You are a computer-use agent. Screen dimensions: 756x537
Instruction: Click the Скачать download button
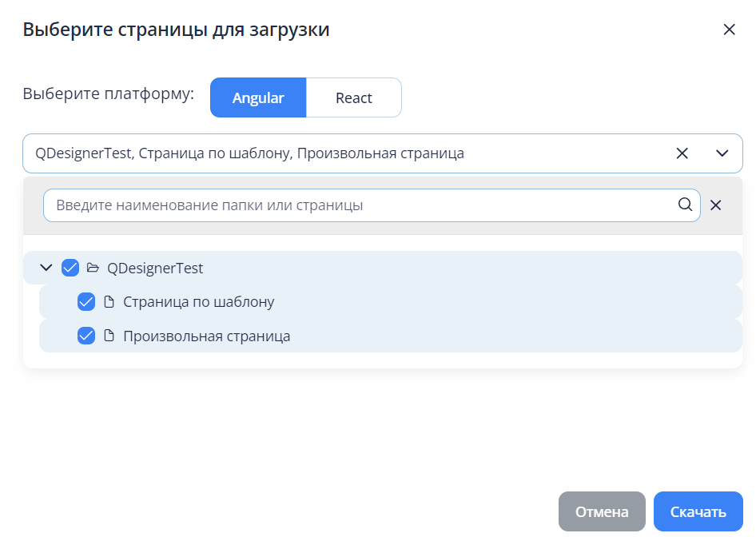click(x=698, y=511)
